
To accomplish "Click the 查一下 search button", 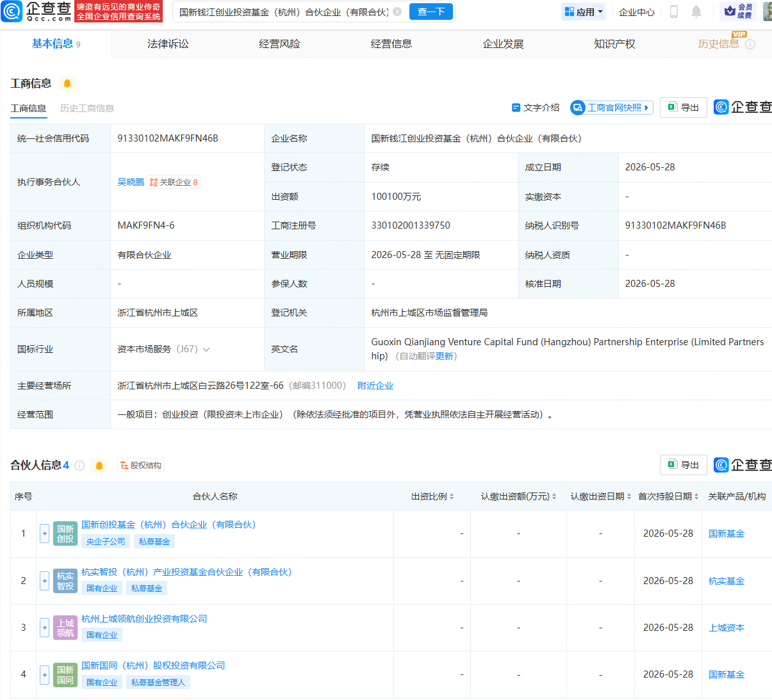I will pyautogui.click(x=431, y=12).
